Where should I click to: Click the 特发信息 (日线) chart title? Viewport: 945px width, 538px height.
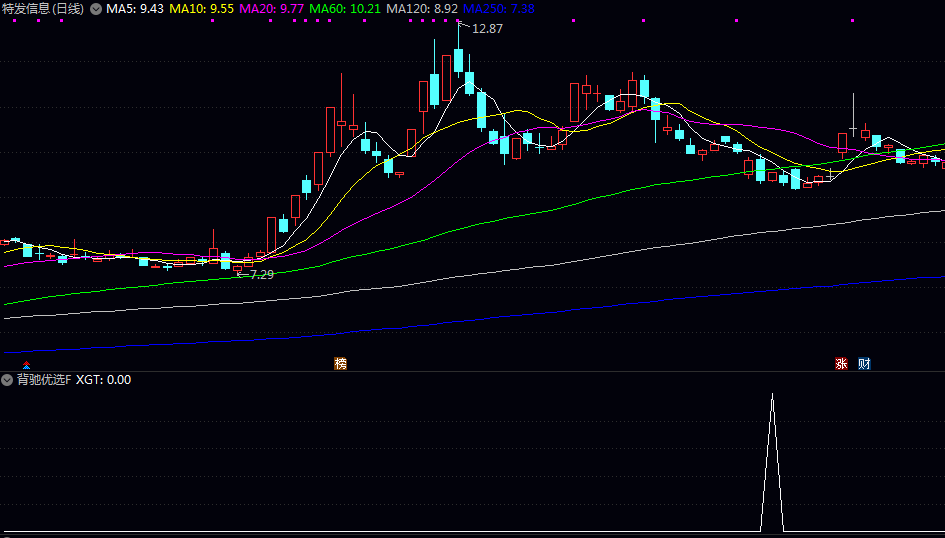(x=43, y=9)
